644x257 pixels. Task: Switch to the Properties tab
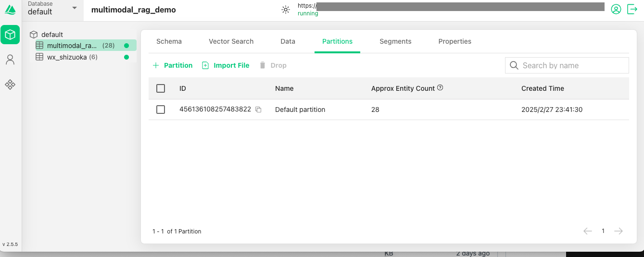pyautogui.click(x=455, y=41)
